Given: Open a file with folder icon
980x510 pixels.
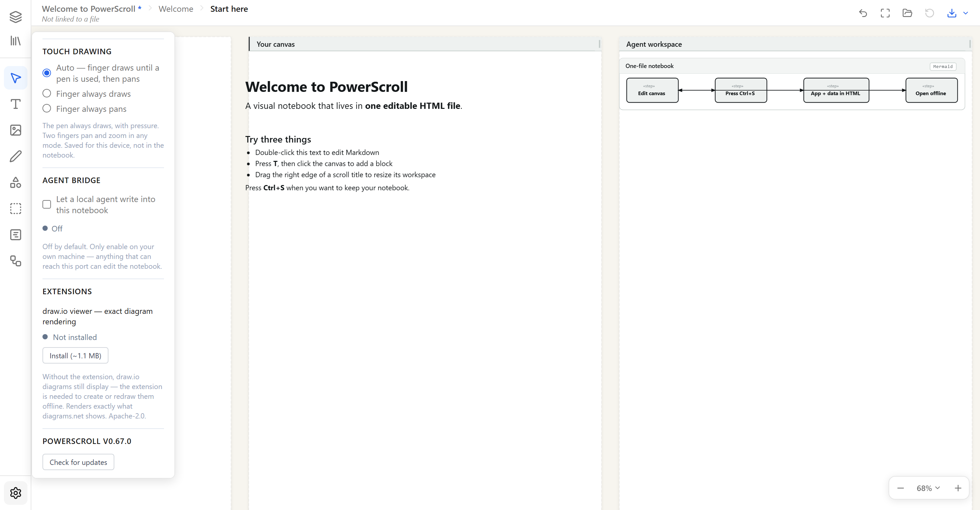Looking at the screenshot, I should coord(907,13).
